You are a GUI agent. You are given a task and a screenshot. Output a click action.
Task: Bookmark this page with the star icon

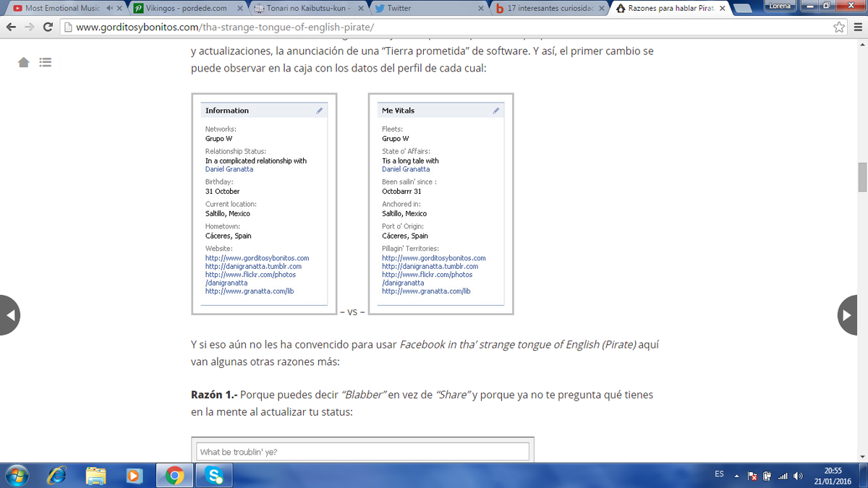click(839, 27)
